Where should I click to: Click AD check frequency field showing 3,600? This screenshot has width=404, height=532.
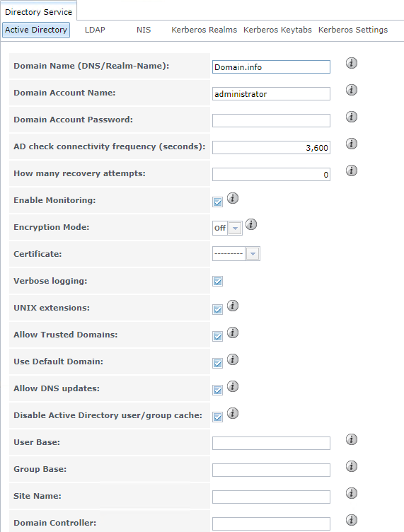(x=271, y=148)
